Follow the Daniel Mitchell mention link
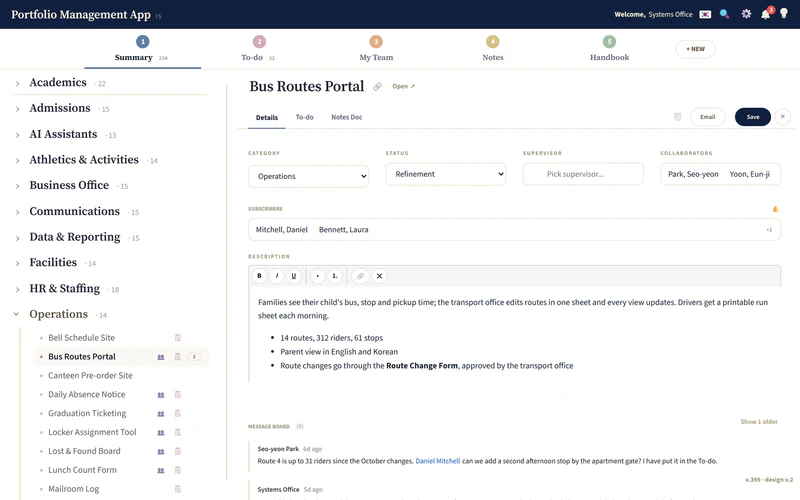 coord(438,461)
